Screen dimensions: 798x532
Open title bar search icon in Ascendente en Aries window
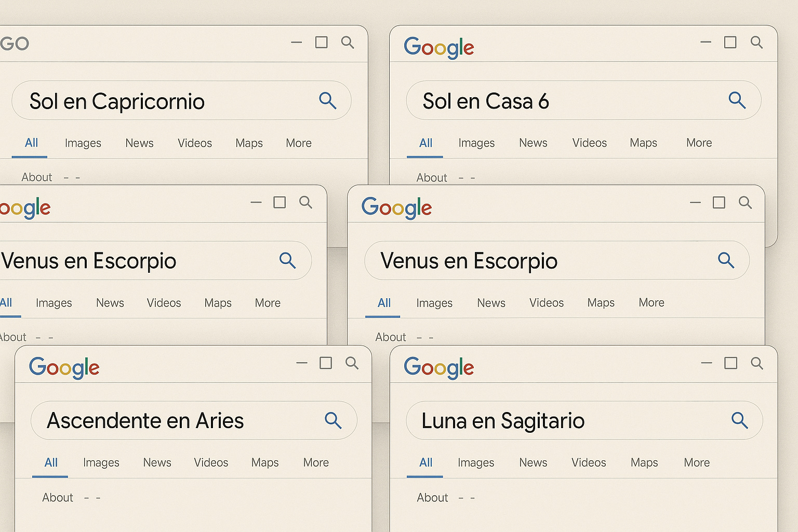[x=352, y=363]
